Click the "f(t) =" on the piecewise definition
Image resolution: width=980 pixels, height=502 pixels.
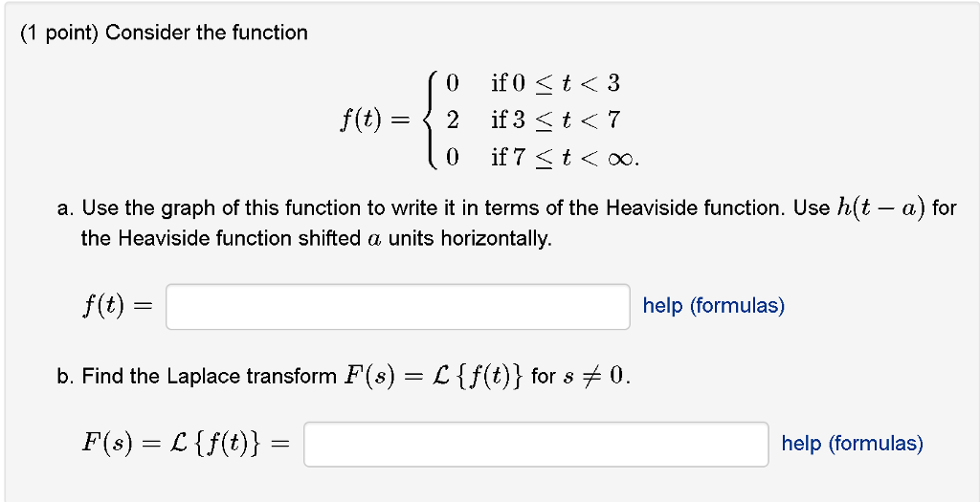click(374, 120)
